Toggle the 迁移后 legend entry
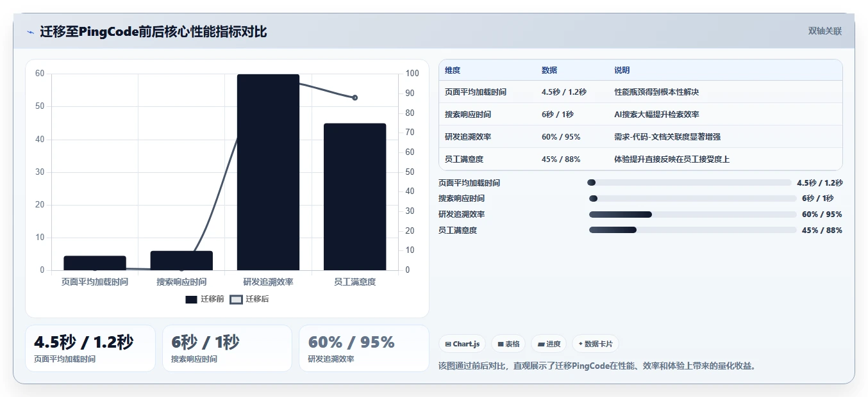This screenshot has width=868, height=397. click(249, 299)
